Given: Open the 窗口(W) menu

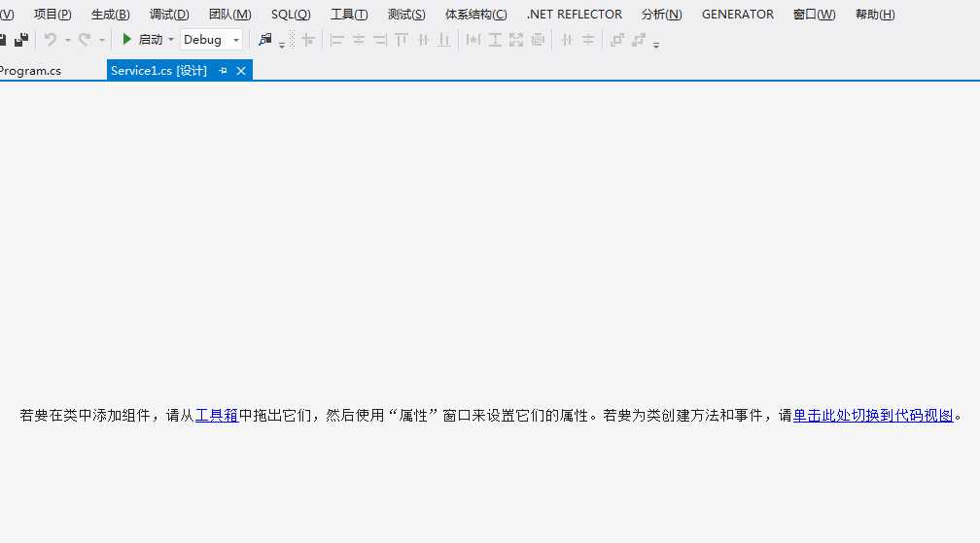Looking at the screenshot, I should (x=814, y=14).
